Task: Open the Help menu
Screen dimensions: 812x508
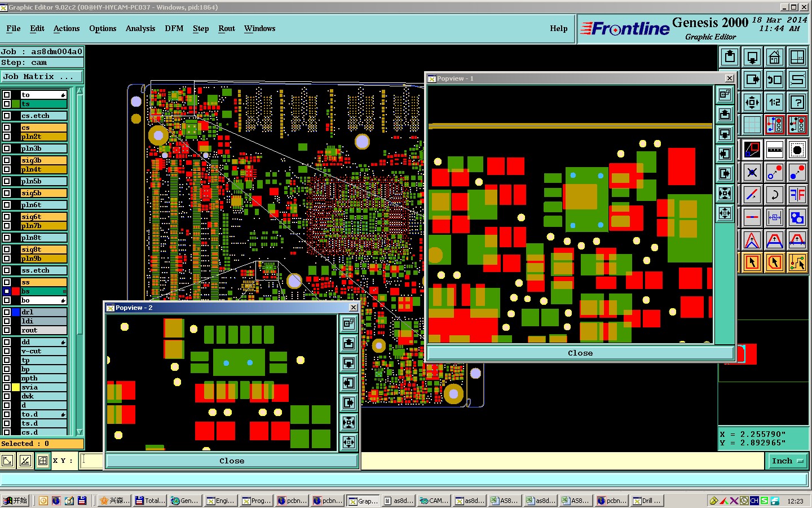Action: 559,29
